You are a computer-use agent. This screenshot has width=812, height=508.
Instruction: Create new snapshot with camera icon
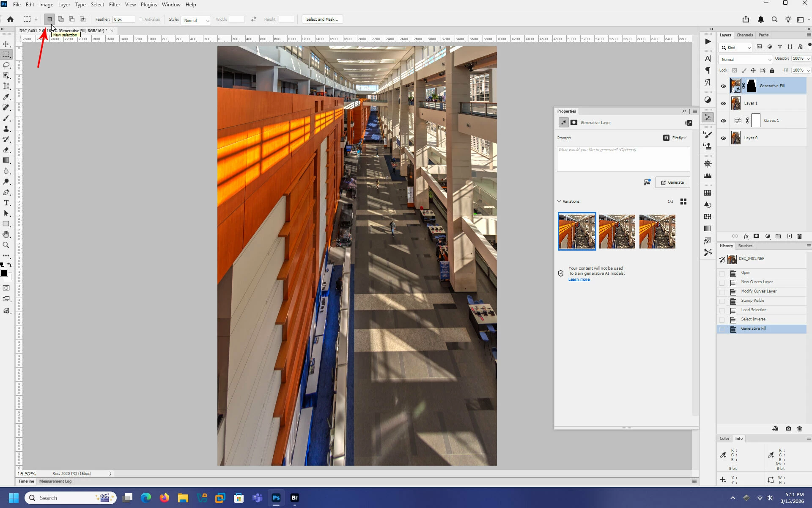click(788, 429)
